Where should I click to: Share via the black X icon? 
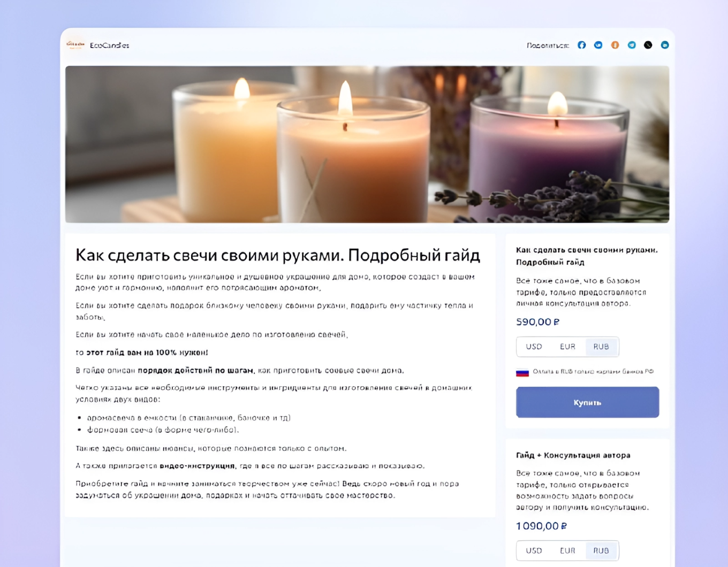coord(648,45)
